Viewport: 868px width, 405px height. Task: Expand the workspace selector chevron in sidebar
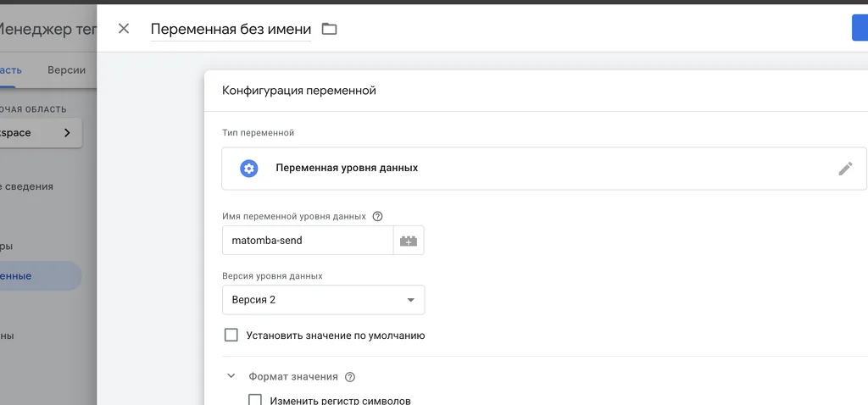pyautogui.click(x=67, y=133)
